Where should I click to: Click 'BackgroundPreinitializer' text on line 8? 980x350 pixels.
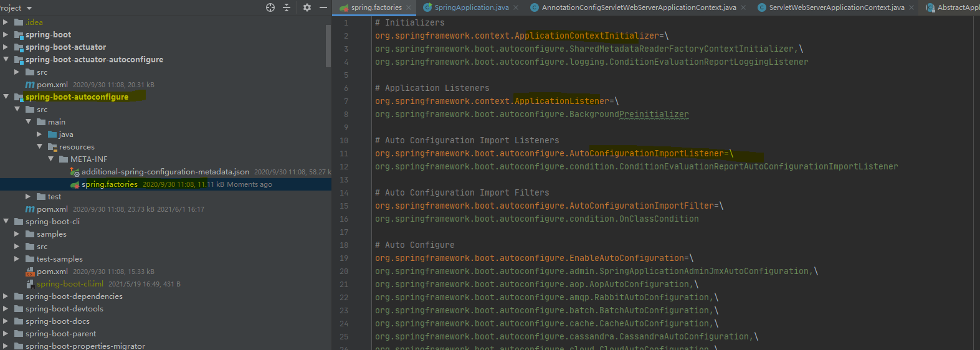(x=629, y=114)
